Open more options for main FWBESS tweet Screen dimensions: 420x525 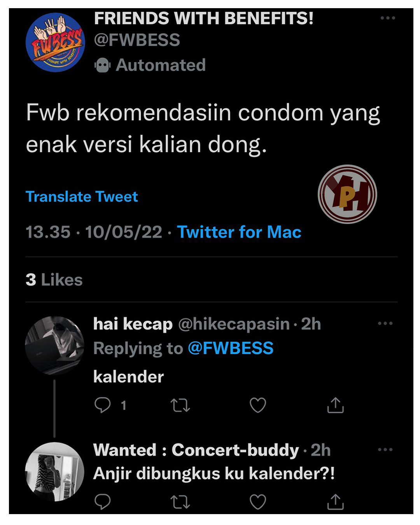388,18
